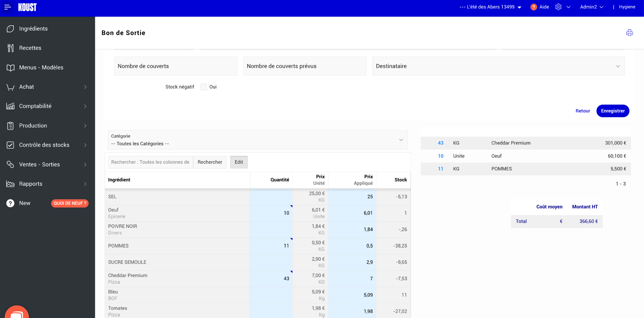Click the Recettes fork-knife icon
This screenshot has width=644, height=318.
pos(10,48)
